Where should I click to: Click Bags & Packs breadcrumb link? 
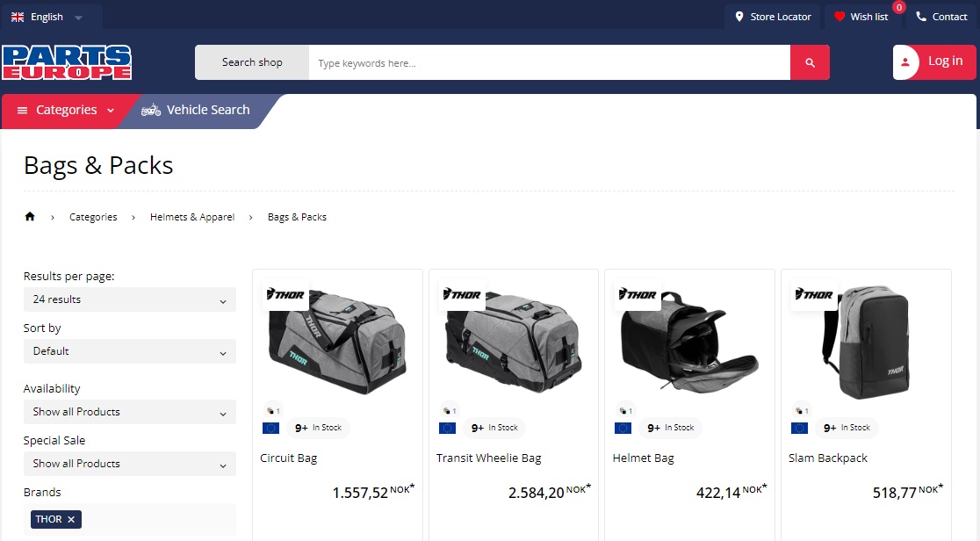coord(297,217)
